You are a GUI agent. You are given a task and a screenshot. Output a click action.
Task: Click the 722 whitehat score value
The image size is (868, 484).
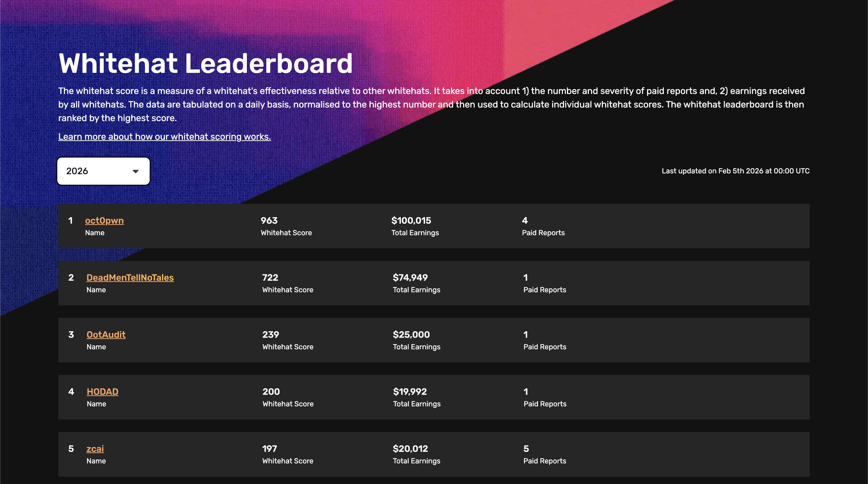(x=270, y=277)
